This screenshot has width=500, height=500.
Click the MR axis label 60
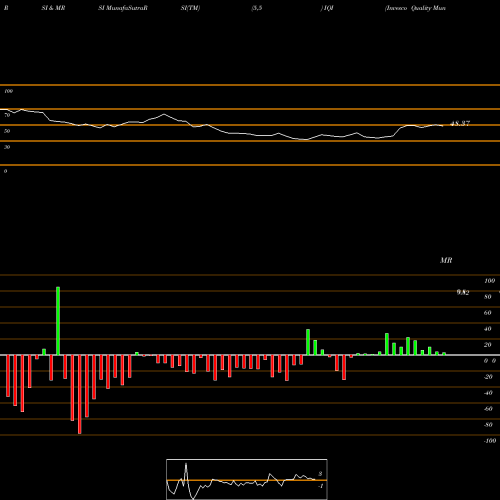click(488, 313)
